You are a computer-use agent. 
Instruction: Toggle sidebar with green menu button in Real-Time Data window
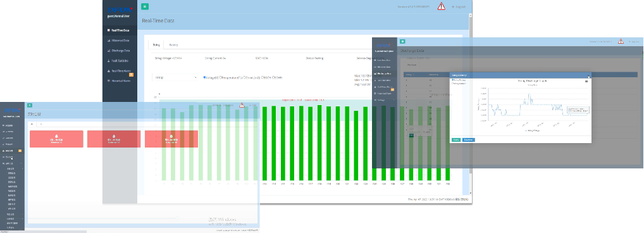coord(145,6)
